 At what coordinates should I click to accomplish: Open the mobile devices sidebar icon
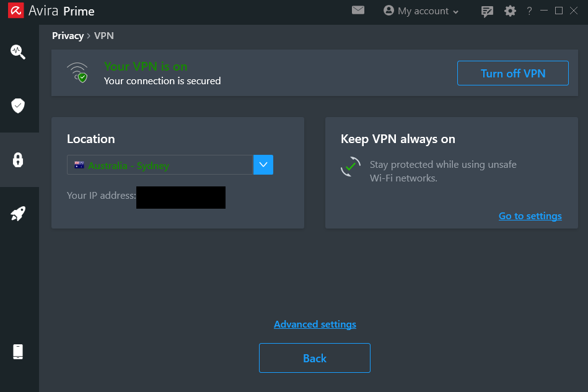pyautogui.click(x=18, y=352)
